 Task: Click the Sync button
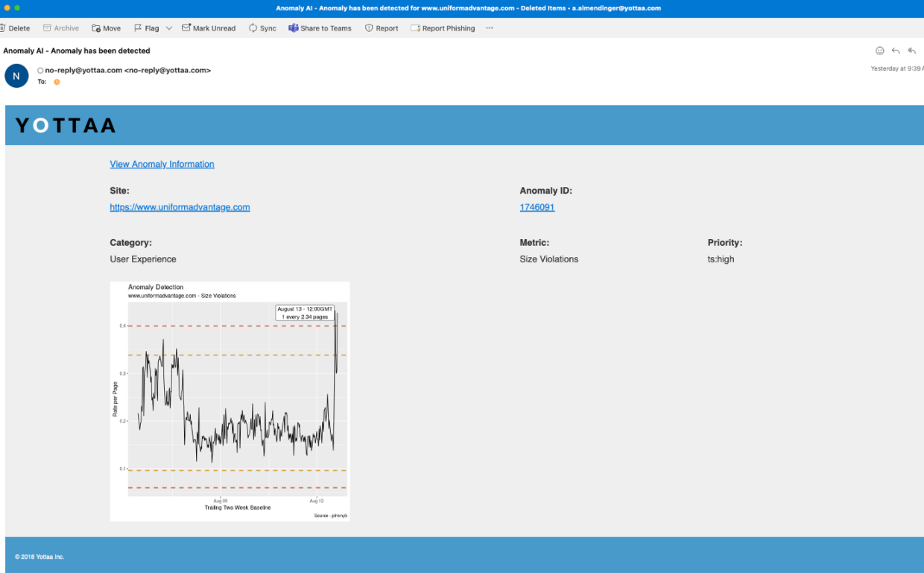(262, 28)
